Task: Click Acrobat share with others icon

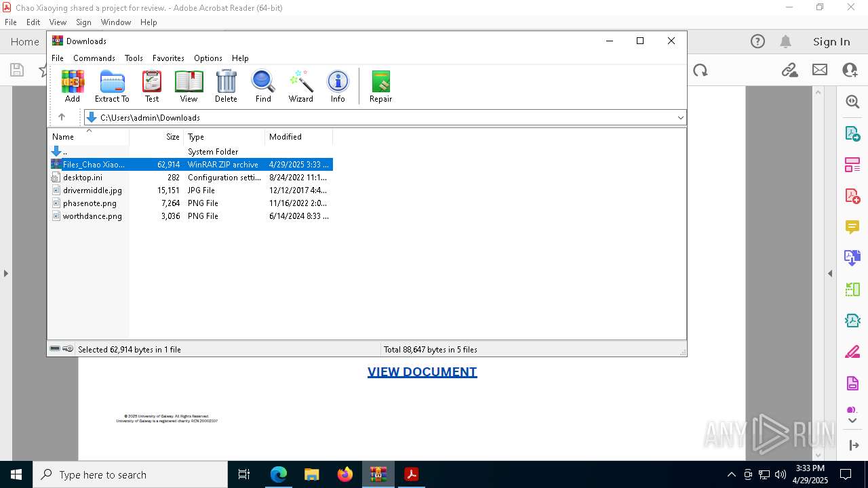Action: [850, 70]
